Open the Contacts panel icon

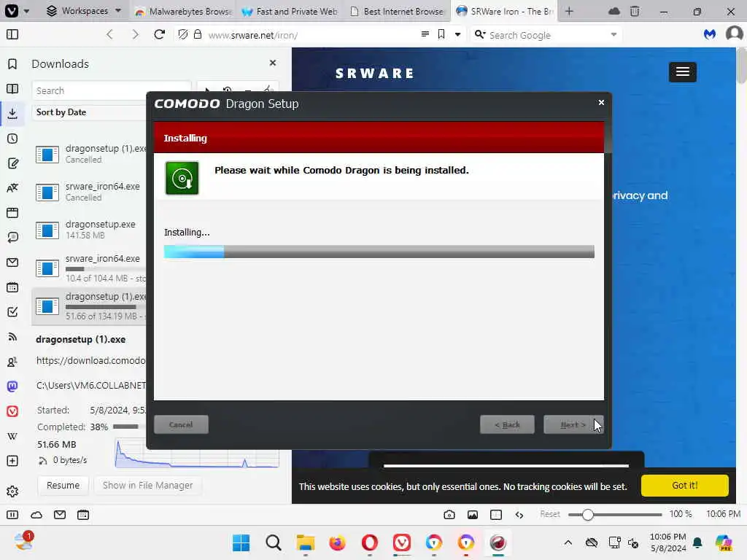(x=12, y=362)
